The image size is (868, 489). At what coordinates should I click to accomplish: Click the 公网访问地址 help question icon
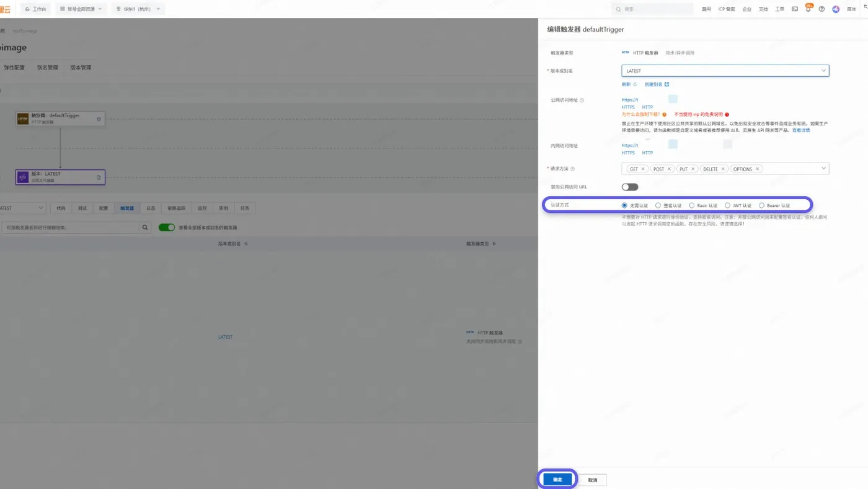pyautogui.click(x=582, y=100)
